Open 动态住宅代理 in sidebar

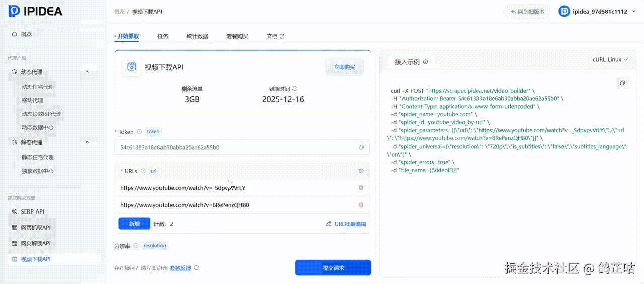coord(37,87)
